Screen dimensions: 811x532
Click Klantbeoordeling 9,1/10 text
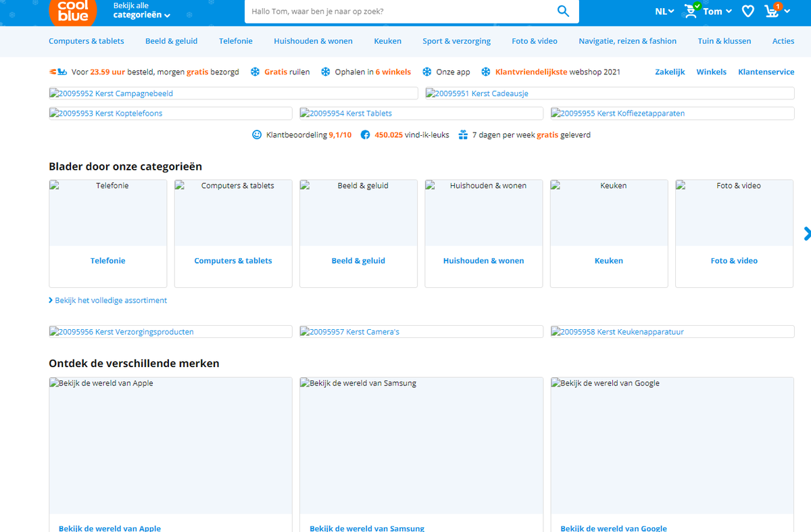309,135
